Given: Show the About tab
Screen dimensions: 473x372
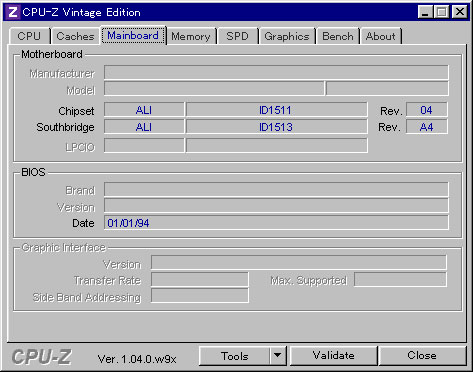Looking at the screenshot, I should tap(381, 36).
